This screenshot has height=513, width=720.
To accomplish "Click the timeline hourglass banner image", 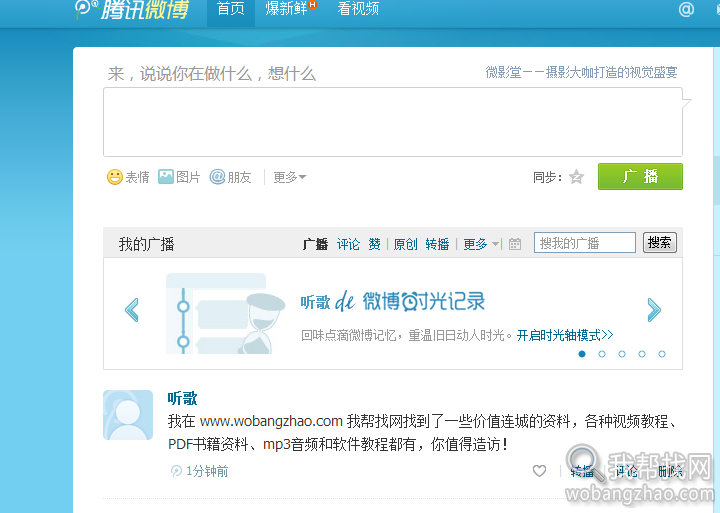I will tap(225, 313).
